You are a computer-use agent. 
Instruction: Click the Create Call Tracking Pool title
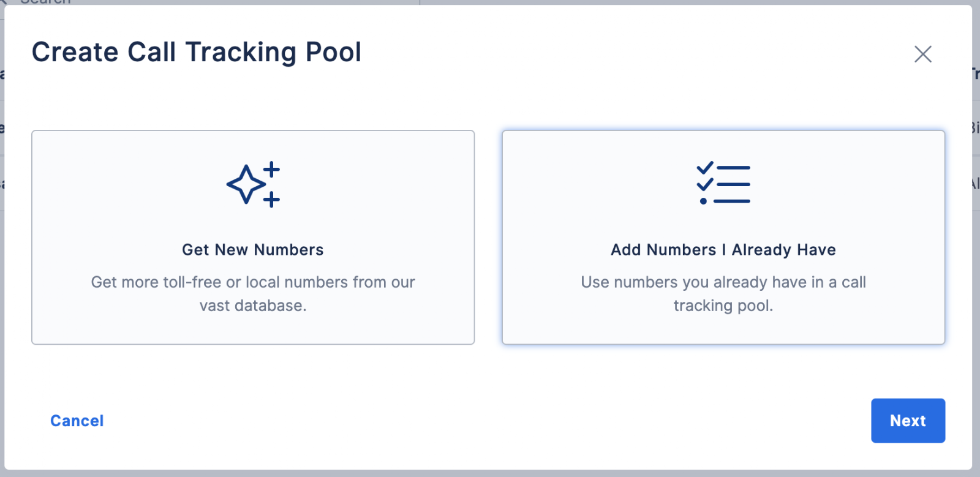[x=197, y=52]
